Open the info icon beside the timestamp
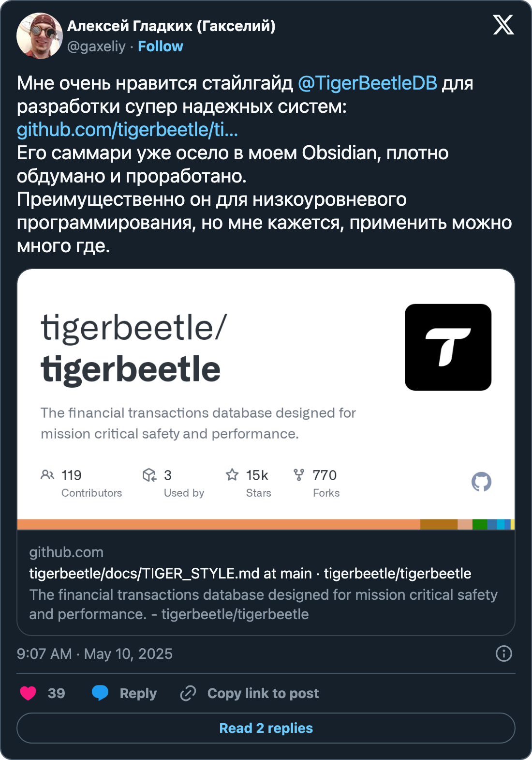 pyautogui.click(x=503, y=653)
